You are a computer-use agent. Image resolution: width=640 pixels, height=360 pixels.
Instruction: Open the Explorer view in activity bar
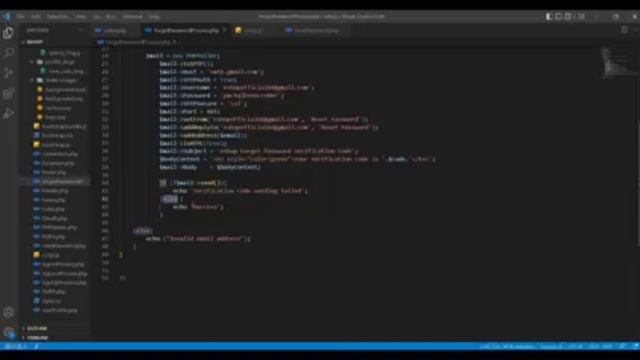8,33
